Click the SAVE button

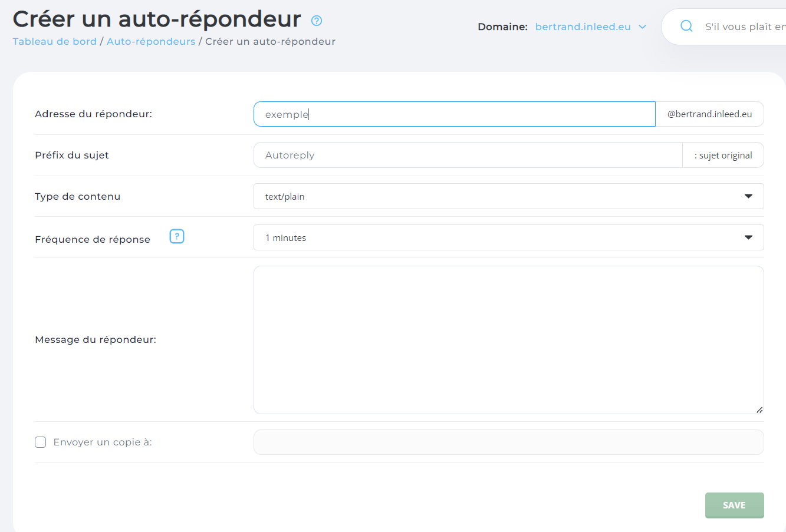(x=734, y=505)
